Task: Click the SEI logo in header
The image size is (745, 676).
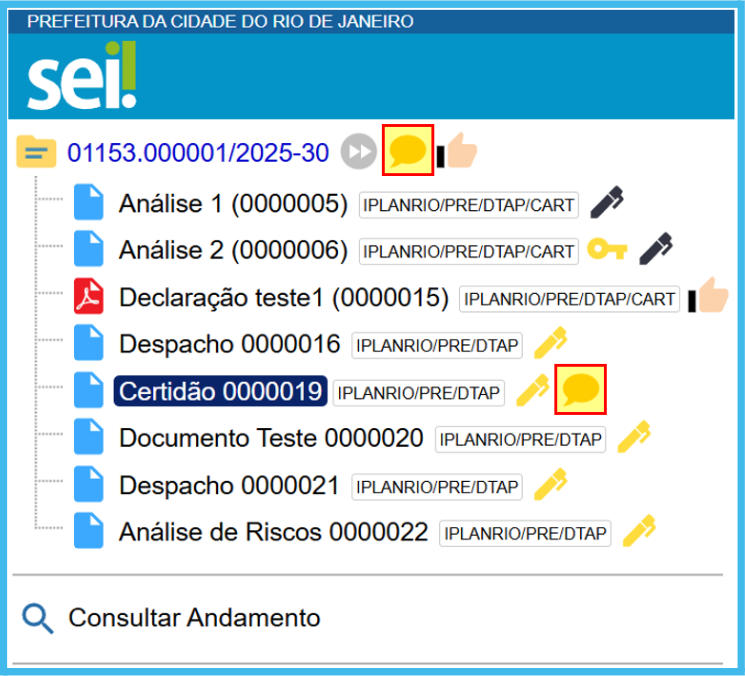Action: pos(82,75)
